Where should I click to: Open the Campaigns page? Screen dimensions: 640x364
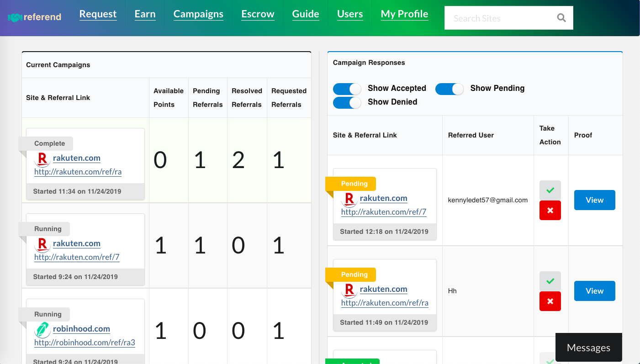point(198,14)
